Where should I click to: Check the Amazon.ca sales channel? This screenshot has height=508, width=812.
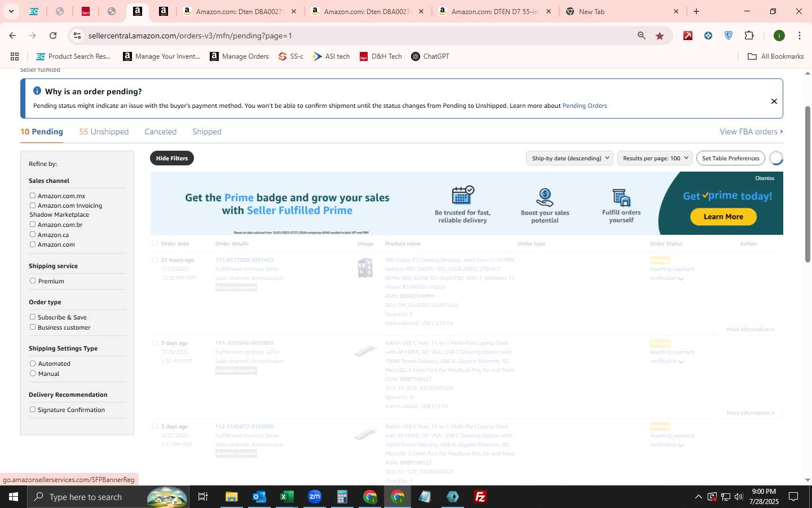pos(33,234)
